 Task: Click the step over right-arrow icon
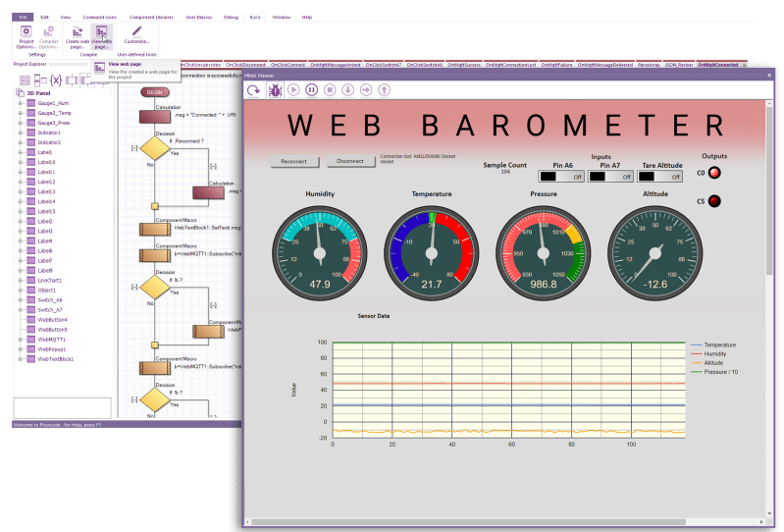click(366, 90)
